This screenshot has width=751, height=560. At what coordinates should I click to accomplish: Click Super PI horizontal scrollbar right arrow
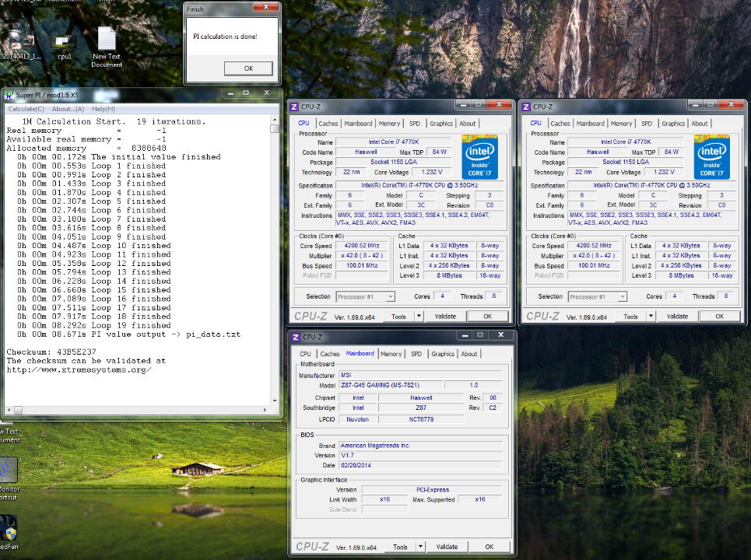point(265,410)
